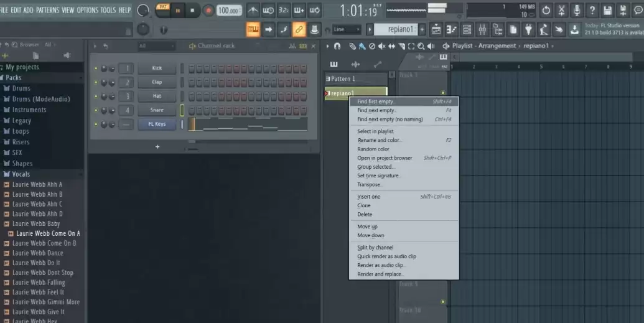This screenshot has width=644, height=323.
Task: Choose Rename and color from context menu
Action: 404,140
